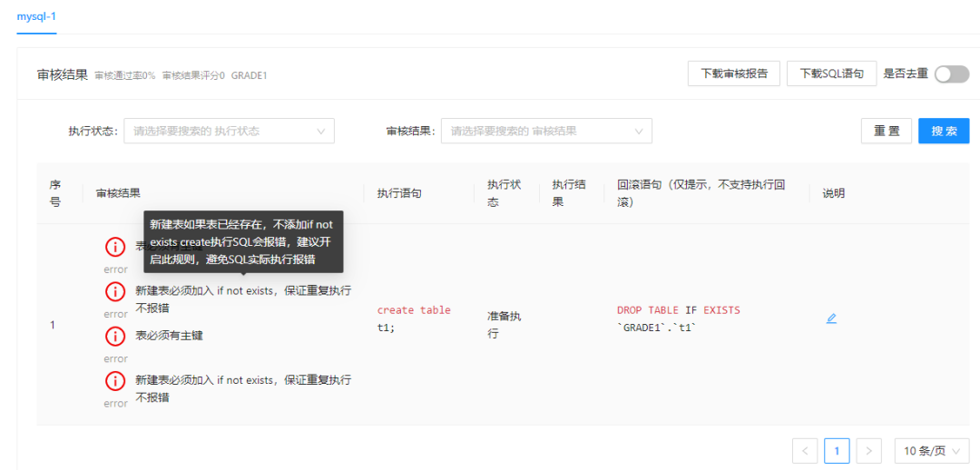Click the 审核结果评分0 text
Image resolution: width=980 pixels, height=470 pixels.
pos(193,75)
